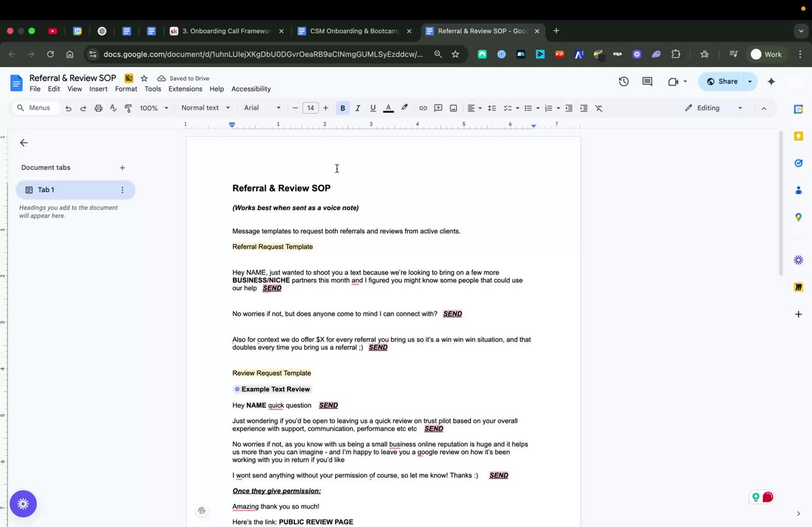This screenshot has width=812, height=527.
Task: Click the browser address bar URL
Action: point(263,55)
